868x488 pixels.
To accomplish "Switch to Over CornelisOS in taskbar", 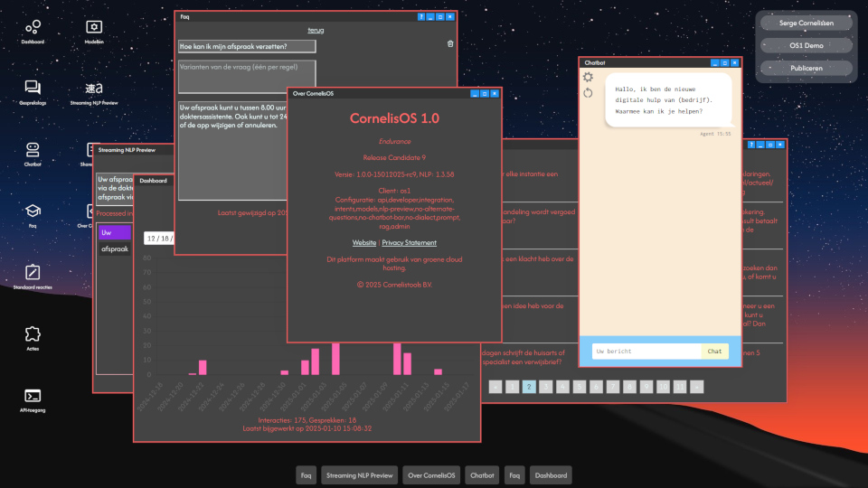I will 431,475.
